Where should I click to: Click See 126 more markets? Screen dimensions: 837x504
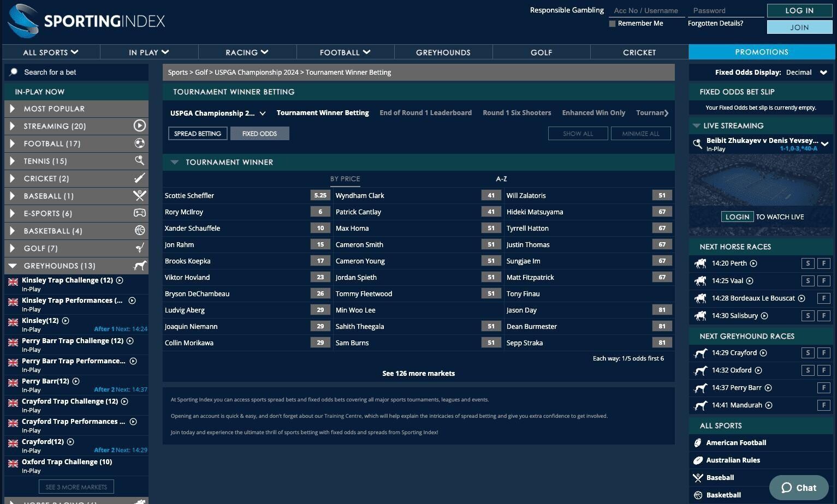(x=419, y=374)
